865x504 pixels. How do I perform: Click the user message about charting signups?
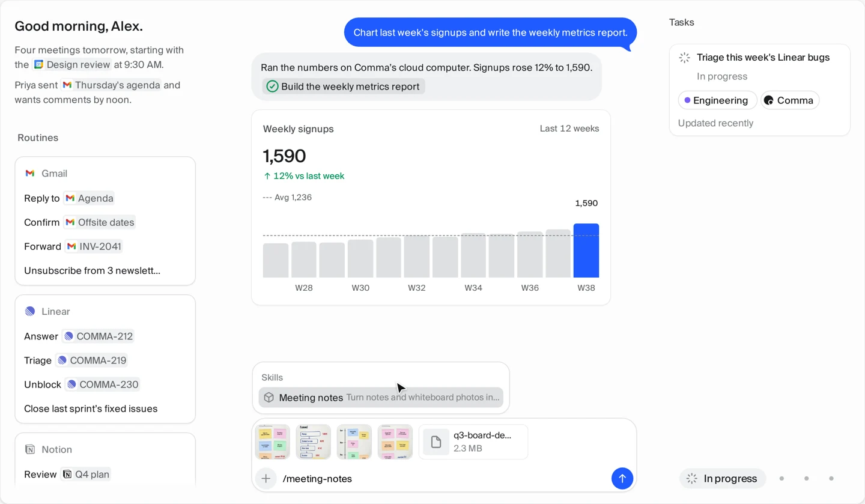pos(490,32)
